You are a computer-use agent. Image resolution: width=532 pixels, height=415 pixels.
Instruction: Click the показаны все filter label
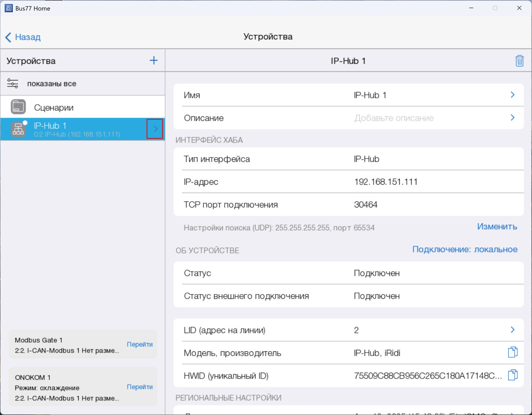[x=52, y=84]
